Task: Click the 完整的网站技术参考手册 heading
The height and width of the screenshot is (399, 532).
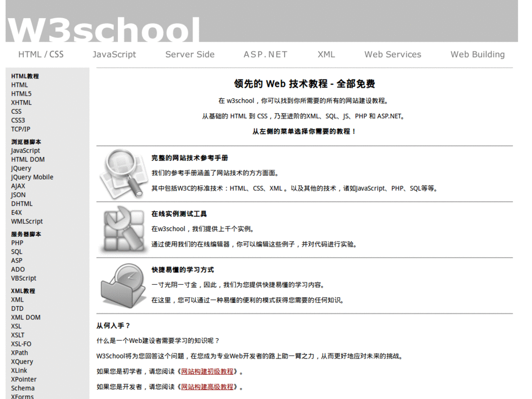Action: pyautogui.click(x=189, y=158)
